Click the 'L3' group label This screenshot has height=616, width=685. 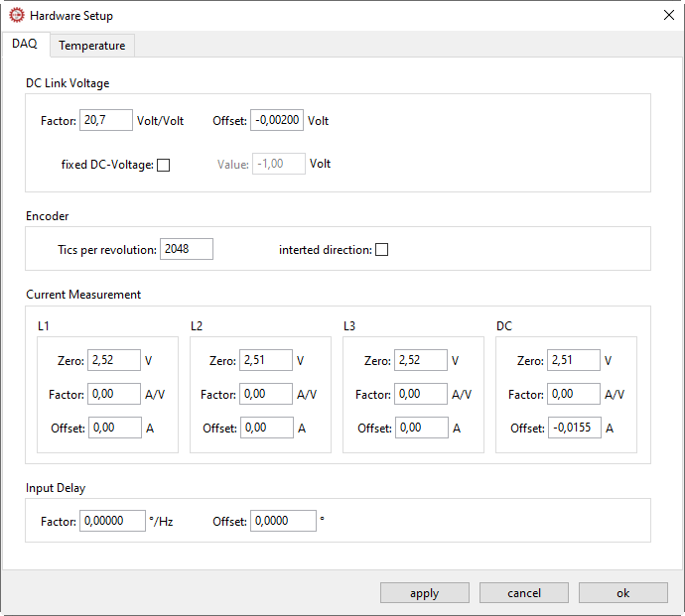(349, 326)
